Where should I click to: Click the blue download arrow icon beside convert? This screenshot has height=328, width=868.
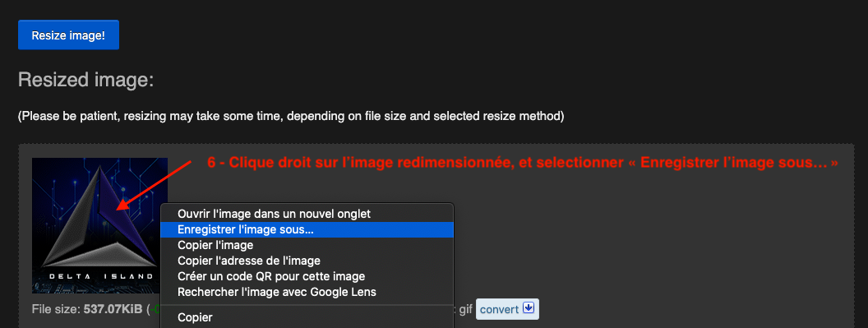[528, 308]
